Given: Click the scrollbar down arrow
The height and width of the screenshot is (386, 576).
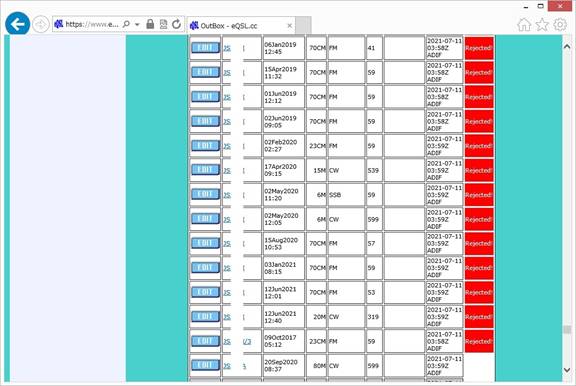Looking at the screenshot, I should coord(567,369).
